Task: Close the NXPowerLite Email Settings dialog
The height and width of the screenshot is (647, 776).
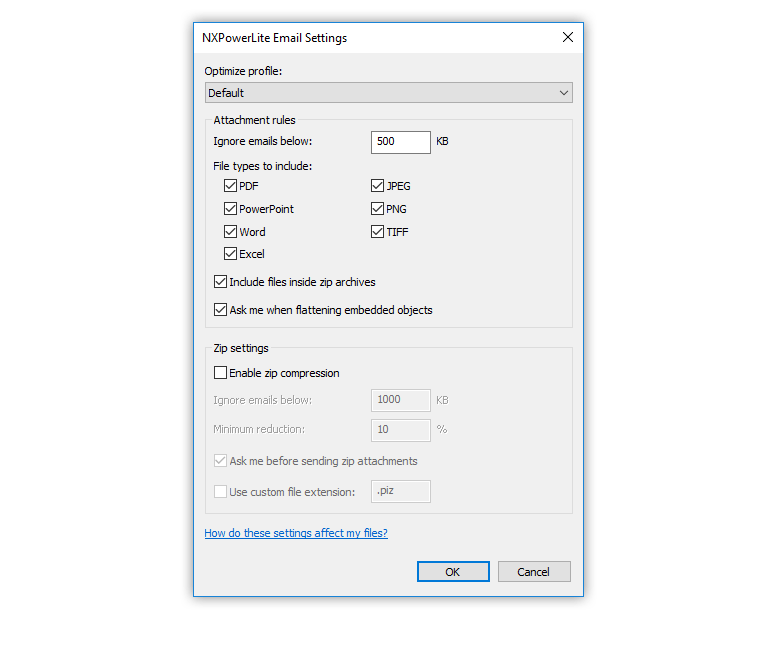Action: point(568,38)
